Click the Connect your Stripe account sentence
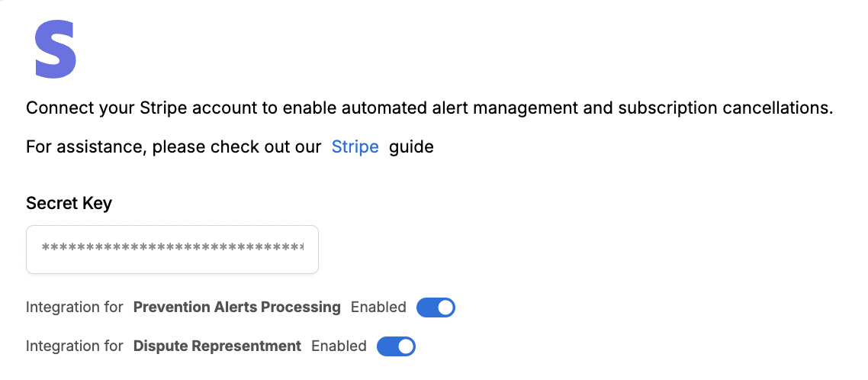The image size is (868, 380). [429, 108]
